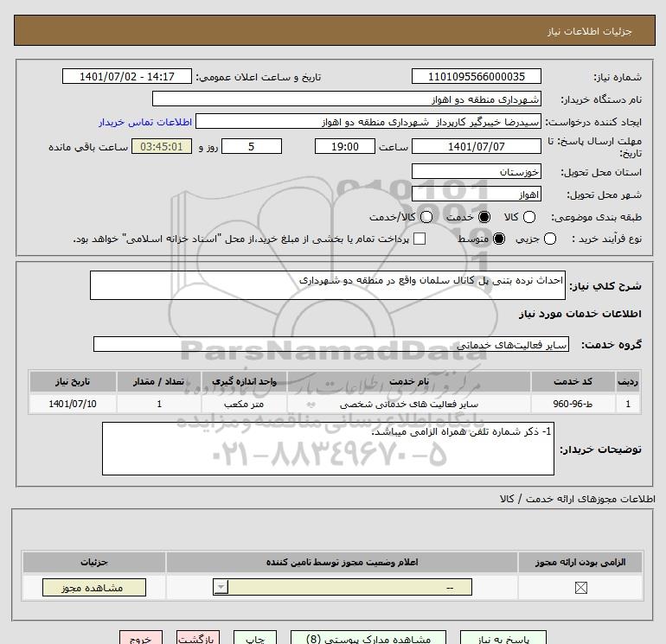Viewport: 666px width, 644px height.
Task: Click the بازگشت back button
Action: tap(198, 639)
